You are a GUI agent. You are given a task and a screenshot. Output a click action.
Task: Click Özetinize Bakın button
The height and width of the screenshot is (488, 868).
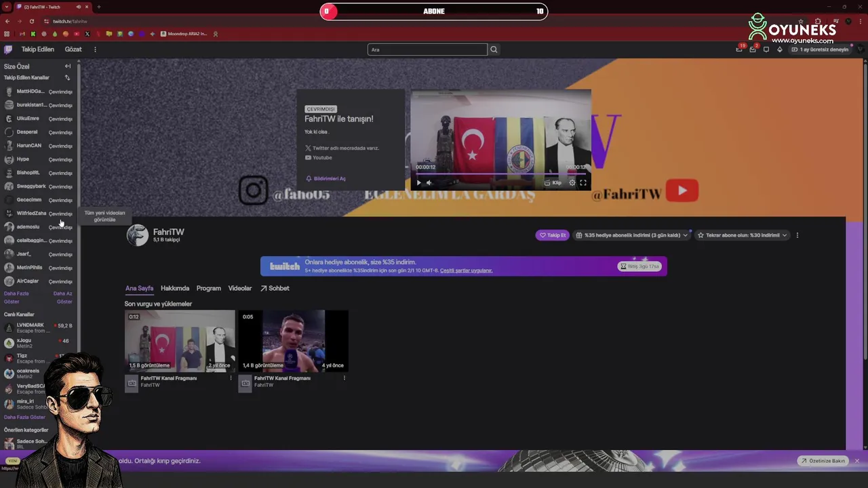point(823,461)
